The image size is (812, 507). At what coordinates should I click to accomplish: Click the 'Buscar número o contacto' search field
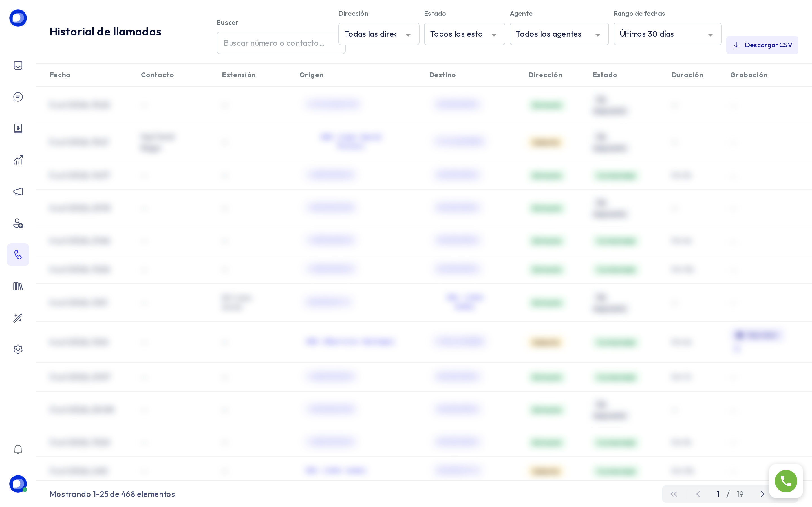point(281,43)
